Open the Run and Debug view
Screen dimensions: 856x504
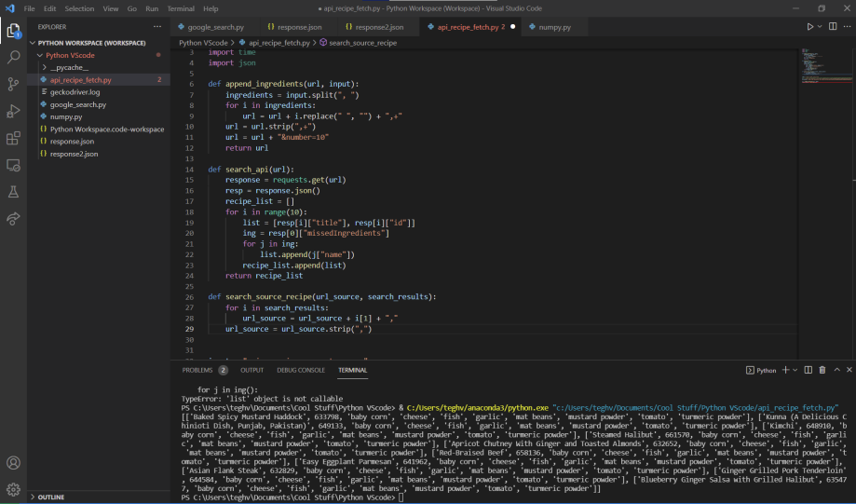coord(14,111)
